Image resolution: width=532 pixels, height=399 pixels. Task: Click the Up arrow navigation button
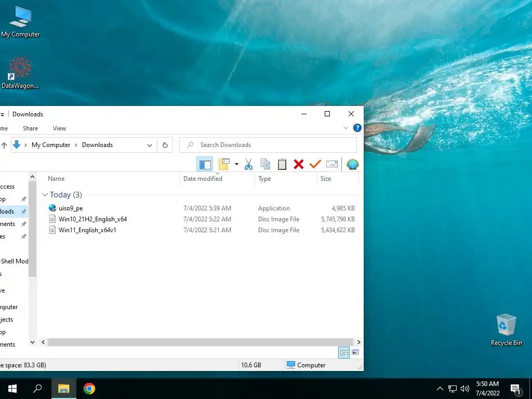point(4,145)
